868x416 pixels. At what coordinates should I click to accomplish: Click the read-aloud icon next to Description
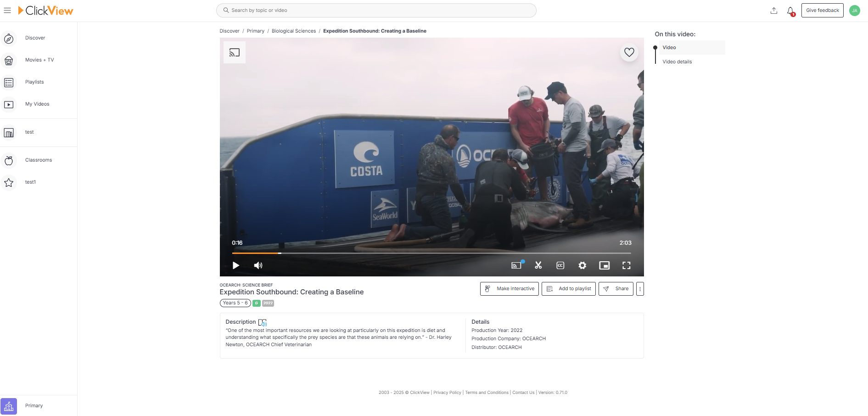263,322
